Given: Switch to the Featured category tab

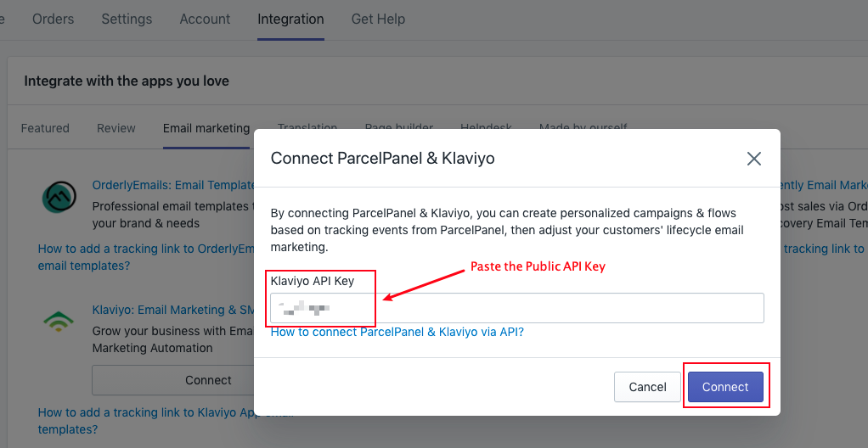Looking at the screenshot, I should [45, 128].
